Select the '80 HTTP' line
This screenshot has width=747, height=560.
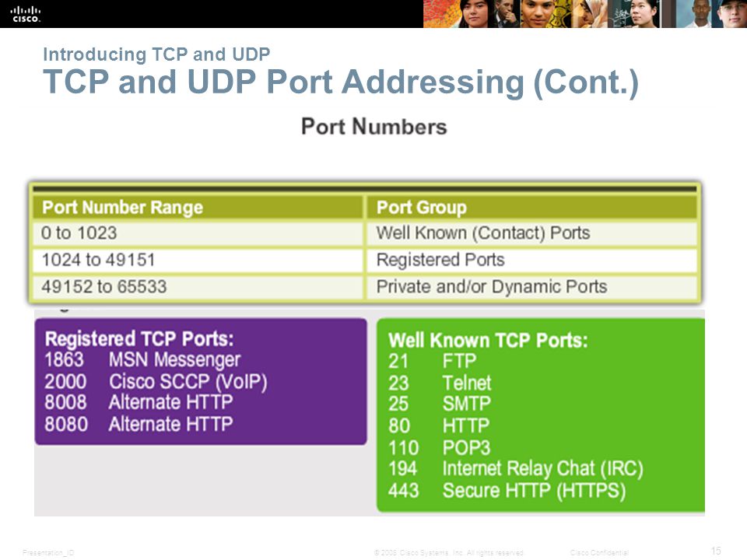(x=439, y=425)
